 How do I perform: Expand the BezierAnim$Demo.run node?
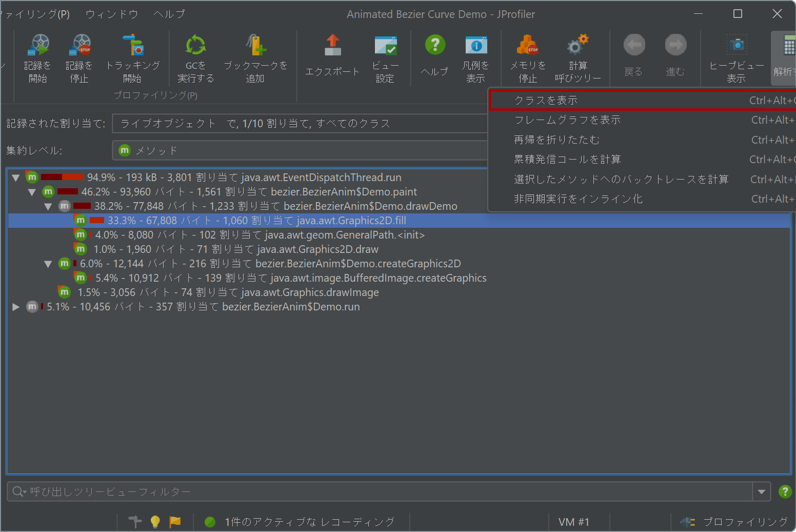tap(16, 307)
